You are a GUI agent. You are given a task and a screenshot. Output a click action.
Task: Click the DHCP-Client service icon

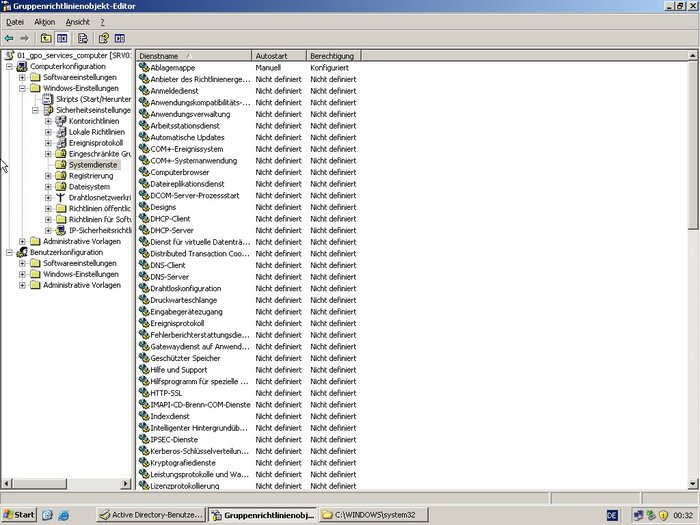coord(144,218)
